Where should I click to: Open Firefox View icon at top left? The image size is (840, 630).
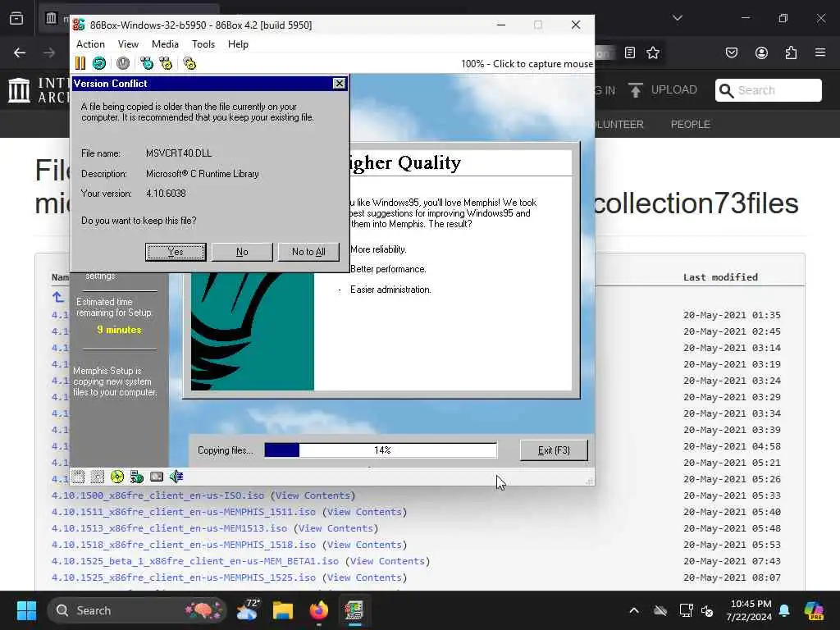(x=16, y=18)
